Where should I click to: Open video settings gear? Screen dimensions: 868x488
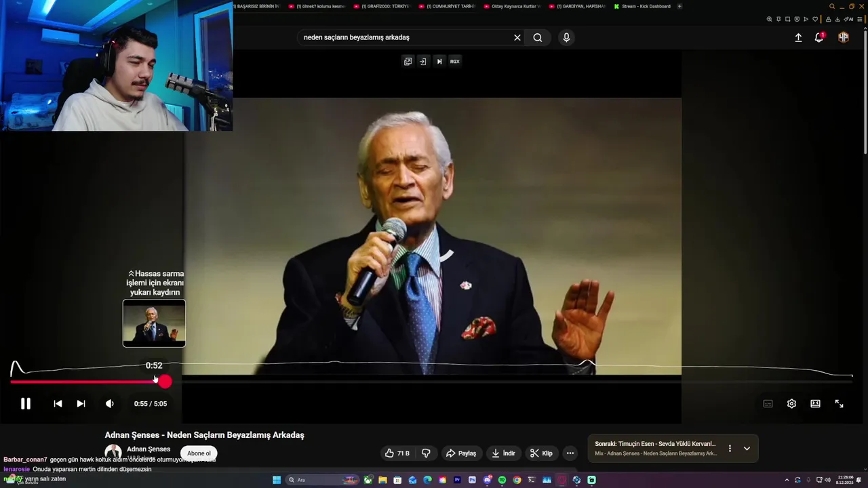pos(791,404)
